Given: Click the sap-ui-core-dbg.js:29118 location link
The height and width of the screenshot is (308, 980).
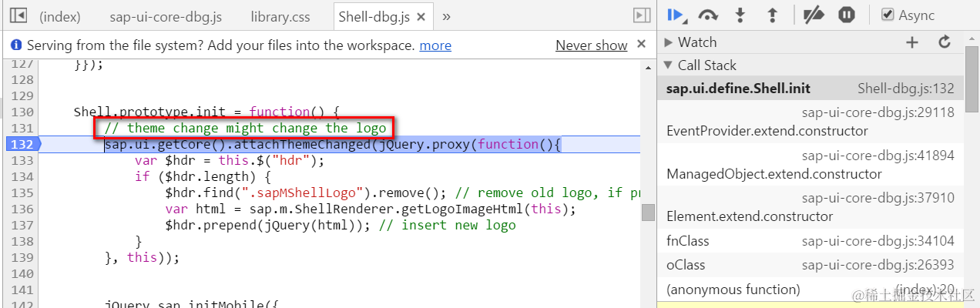Looking at the screenshot, I should tap(878, 112).
